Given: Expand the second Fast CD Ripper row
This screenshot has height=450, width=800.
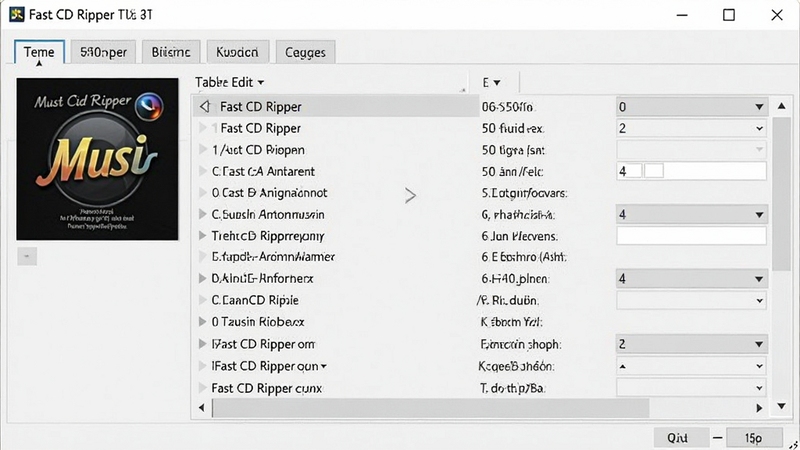Looking at the screenshot, I should pyautogui.click(x=203, y=128).
